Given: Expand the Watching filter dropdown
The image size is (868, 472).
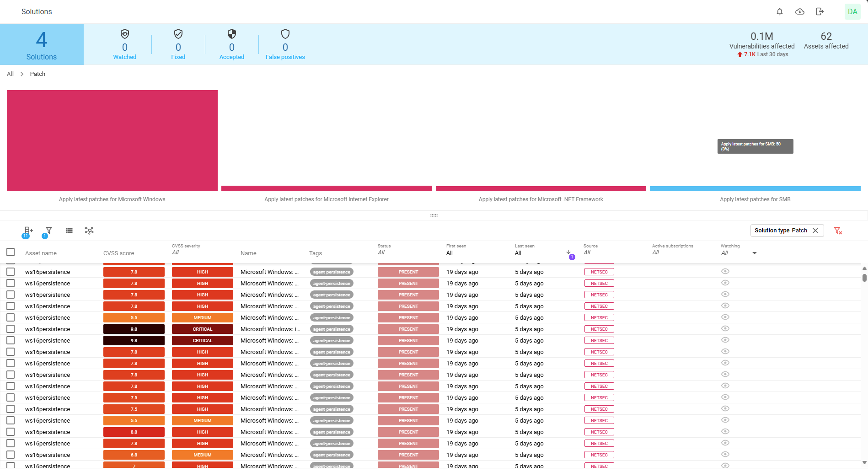Looking at the screenshot, I should pyautogui.click(x=754, y=253).
